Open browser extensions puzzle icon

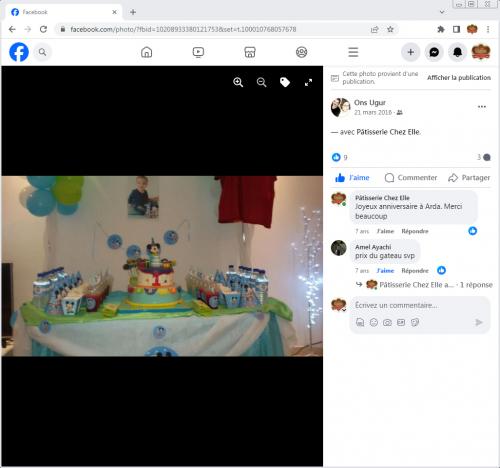click(441, 29)
